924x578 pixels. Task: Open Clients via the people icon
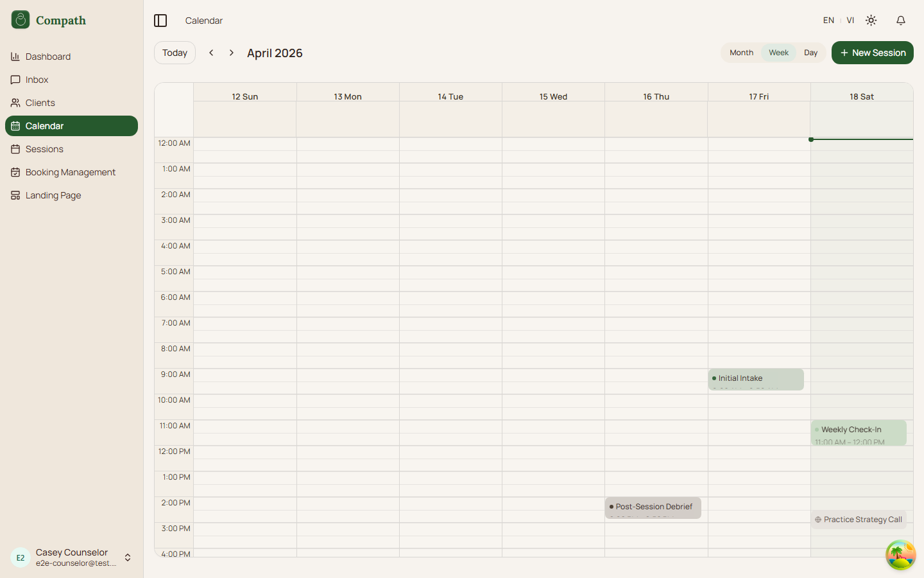(x=15, y=103)
